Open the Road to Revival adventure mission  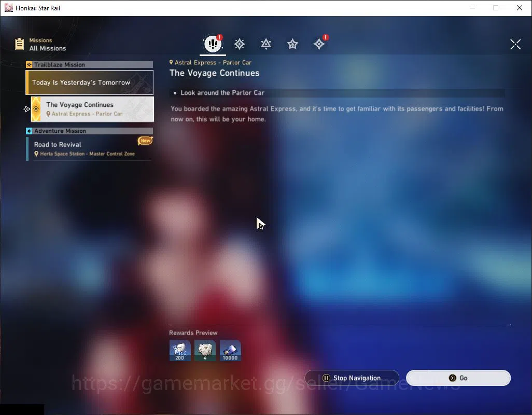89,149
